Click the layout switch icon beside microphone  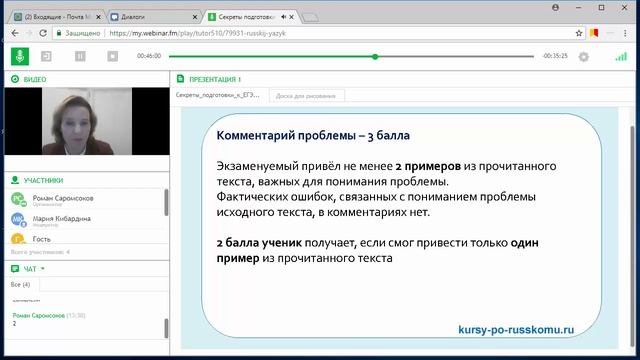pos(46,56)
